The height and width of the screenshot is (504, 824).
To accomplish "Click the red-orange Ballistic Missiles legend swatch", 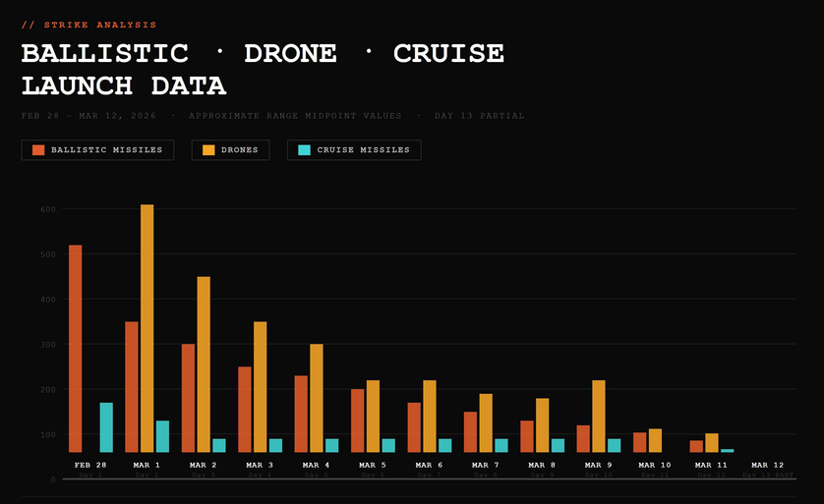I will [38, 150].
